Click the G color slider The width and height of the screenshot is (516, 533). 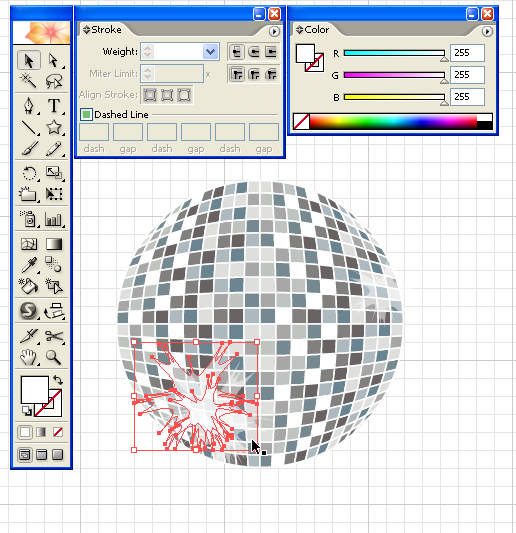(394, 75)
